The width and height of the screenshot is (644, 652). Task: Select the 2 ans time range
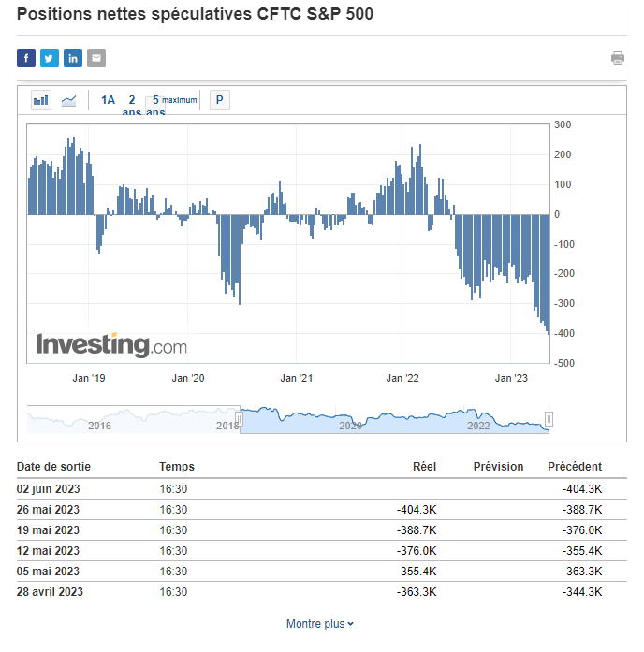pyautogui.click(x=131, y=101)
